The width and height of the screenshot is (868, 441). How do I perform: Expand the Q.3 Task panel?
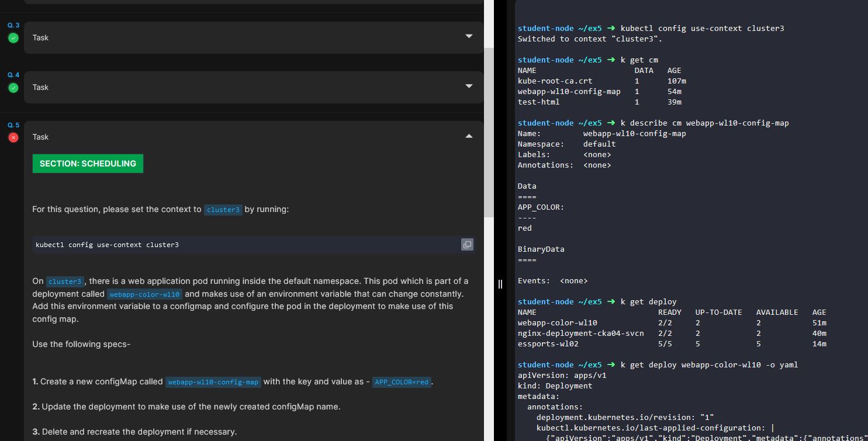click(x=468, y=37)
